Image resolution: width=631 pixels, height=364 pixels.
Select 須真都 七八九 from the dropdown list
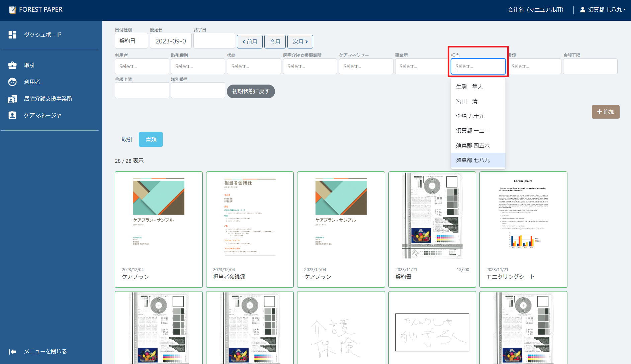[x=478, y=160]
